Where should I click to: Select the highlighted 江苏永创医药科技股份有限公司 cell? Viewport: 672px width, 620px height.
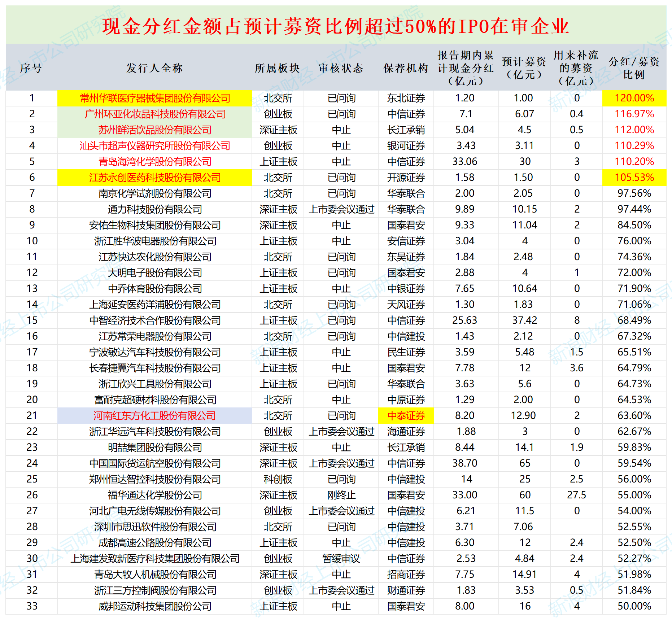(155, 178)
